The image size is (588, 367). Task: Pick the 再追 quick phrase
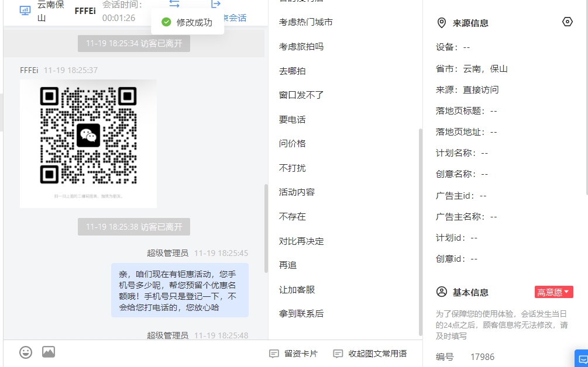point(288,265)
